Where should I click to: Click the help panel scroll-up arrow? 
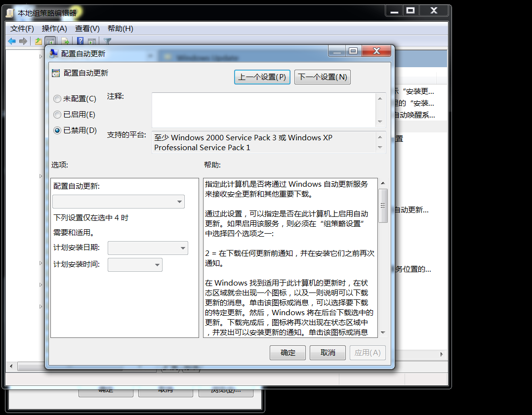click(383, 183)
